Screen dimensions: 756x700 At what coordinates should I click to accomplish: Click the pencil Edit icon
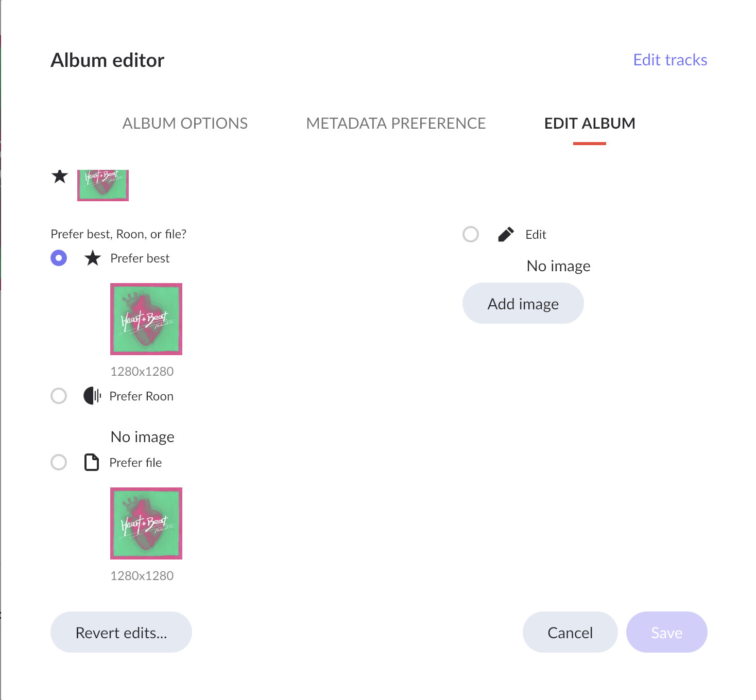506,234
